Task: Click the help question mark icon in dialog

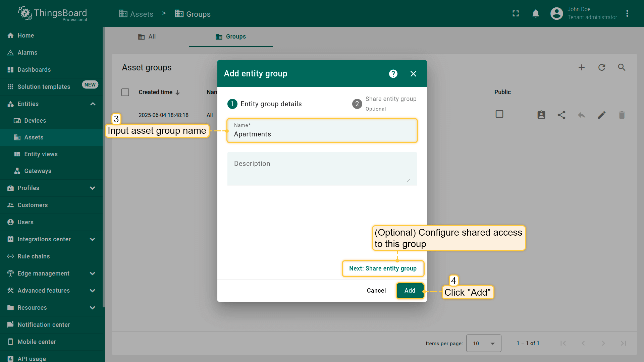Action: coord(393,74)
